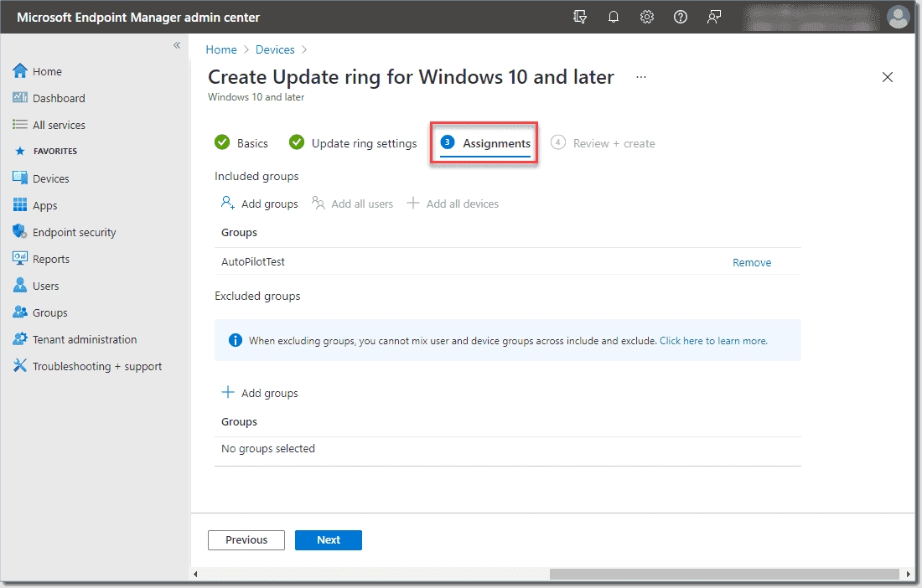Switch to the Basics step tab
The height and width of the screenshot is (588, 922).
click(241, 142)
